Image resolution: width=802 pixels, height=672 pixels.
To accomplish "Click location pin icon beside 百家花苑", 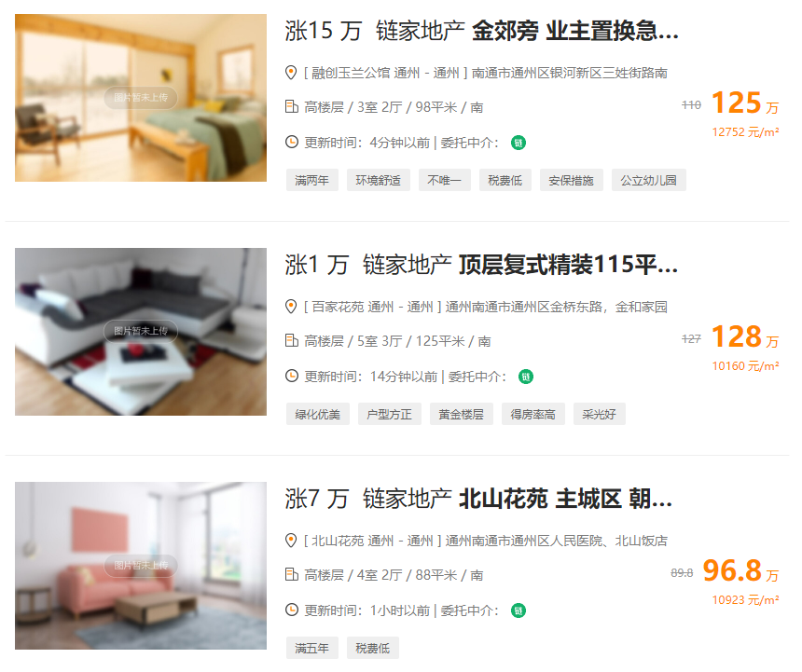I will click(x=291, y=307).
